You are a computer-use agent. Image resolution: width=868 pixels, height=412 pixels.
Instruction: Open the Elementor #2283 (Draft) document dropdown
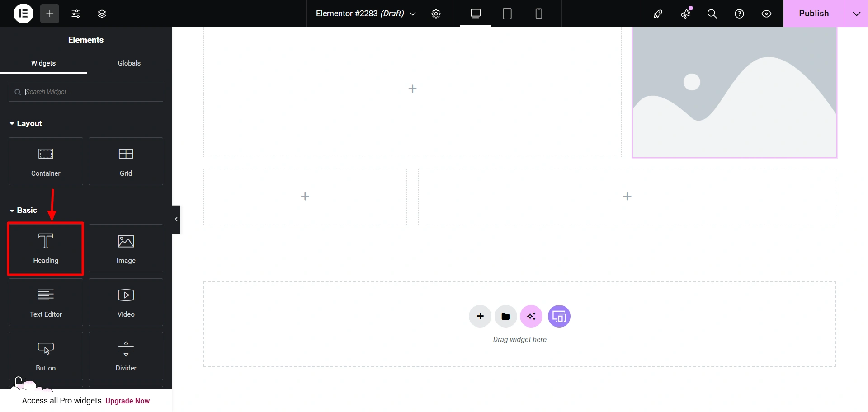pos(366,14)
